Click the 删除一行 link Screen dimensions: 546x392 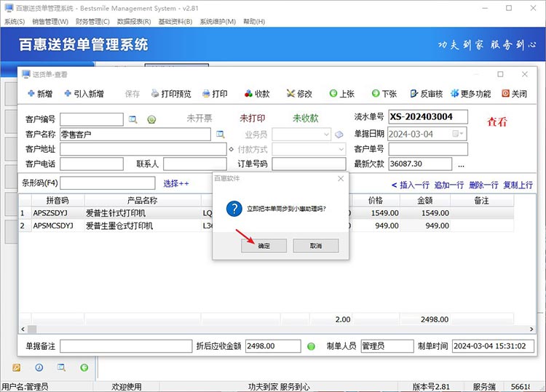[x=483, y=185]
